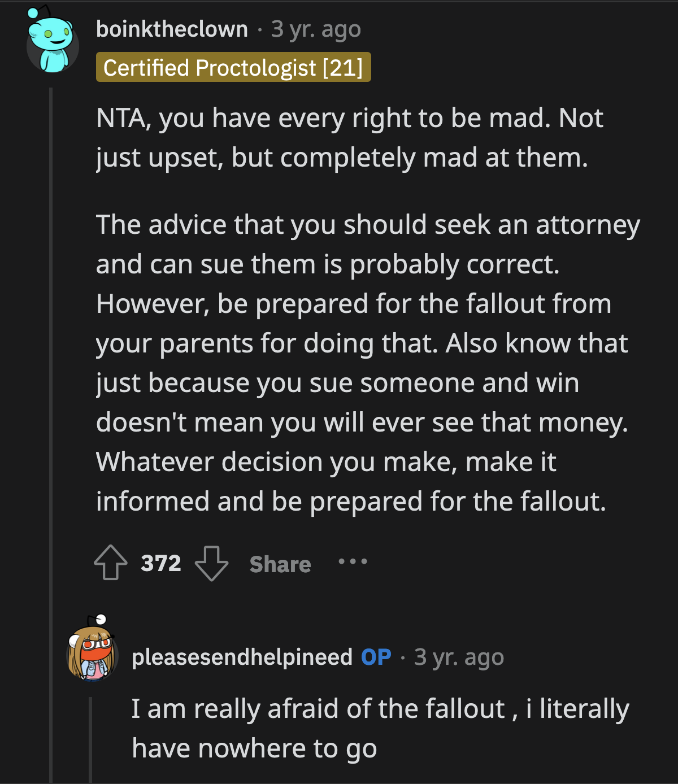Open boinktheclown's profile
Screen dimensions: 678x784
click(171, 29)
